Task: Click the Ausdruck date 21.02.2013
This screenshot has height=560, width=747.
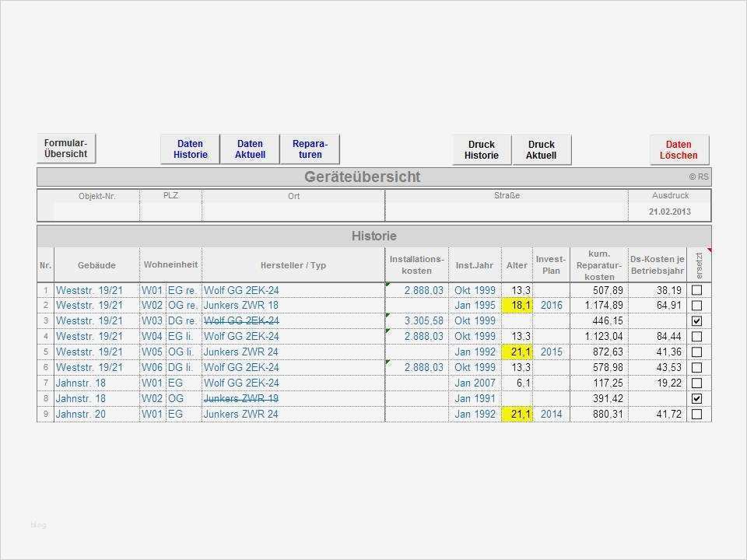Action: tap(670, 211)
